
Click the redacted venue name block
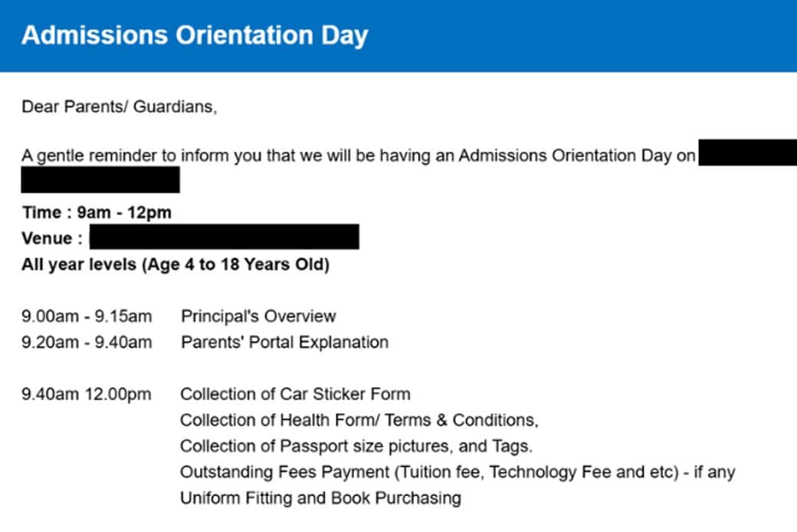tap(224, 237)
